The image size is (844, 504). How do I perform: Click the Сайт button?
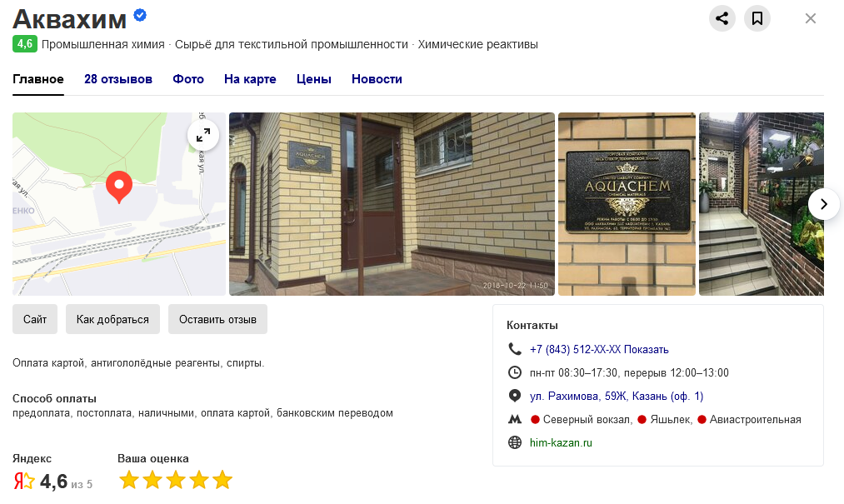tap(35, 319)
